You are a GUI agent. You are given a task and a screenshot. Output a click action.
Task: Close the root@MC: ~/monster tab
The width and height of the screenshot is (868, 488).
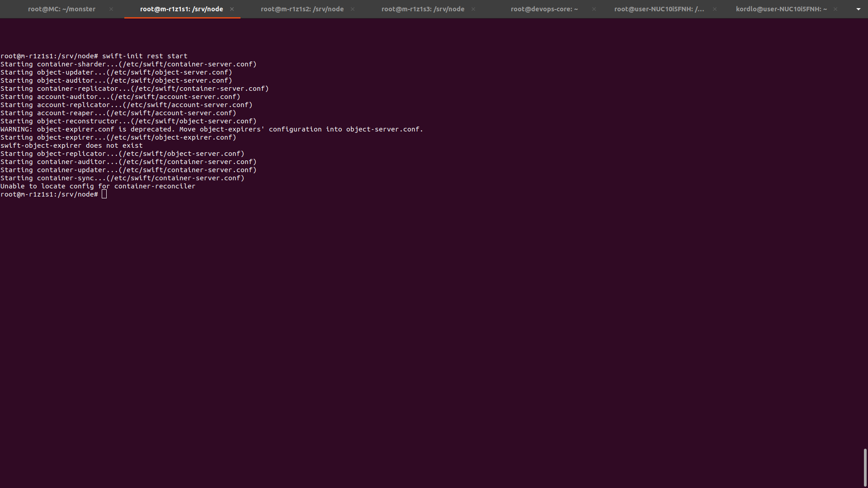tap(111, 9)
